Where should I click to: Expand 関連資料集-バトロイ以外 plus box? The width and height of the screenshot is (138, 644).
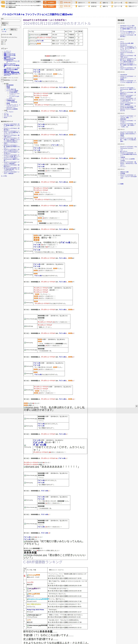2,80
